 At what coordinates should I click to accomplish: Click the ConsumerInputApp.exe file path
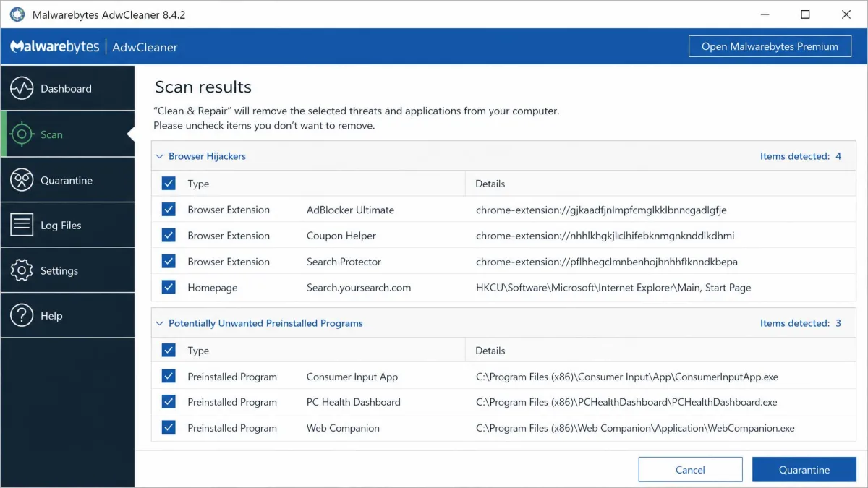pos(627,377)
